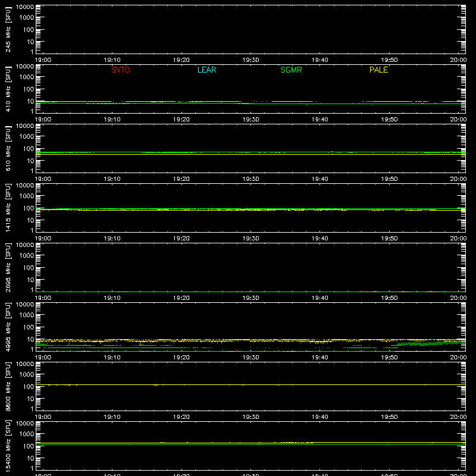Screen dimensions: 476x476
Task: Click the red SVTO station label
Action: (121, 70)
